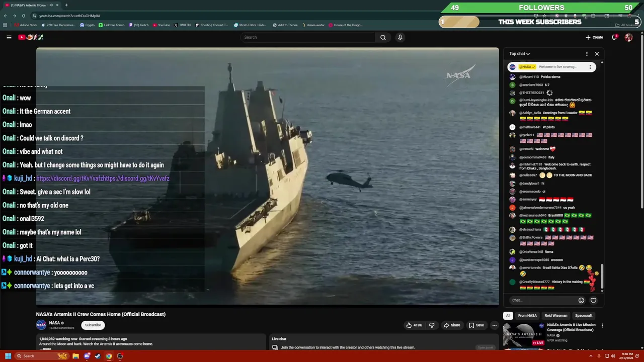
Task: Click the live chat scrollbar thumb
Action: click(602, 277)
